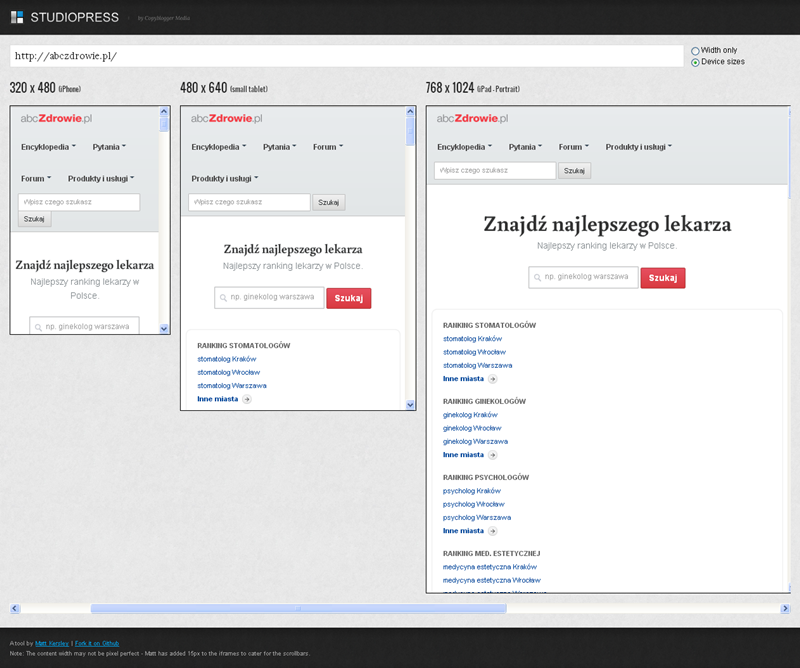Open ginekolog Wrocław link in iPad preview

(472, 428)
